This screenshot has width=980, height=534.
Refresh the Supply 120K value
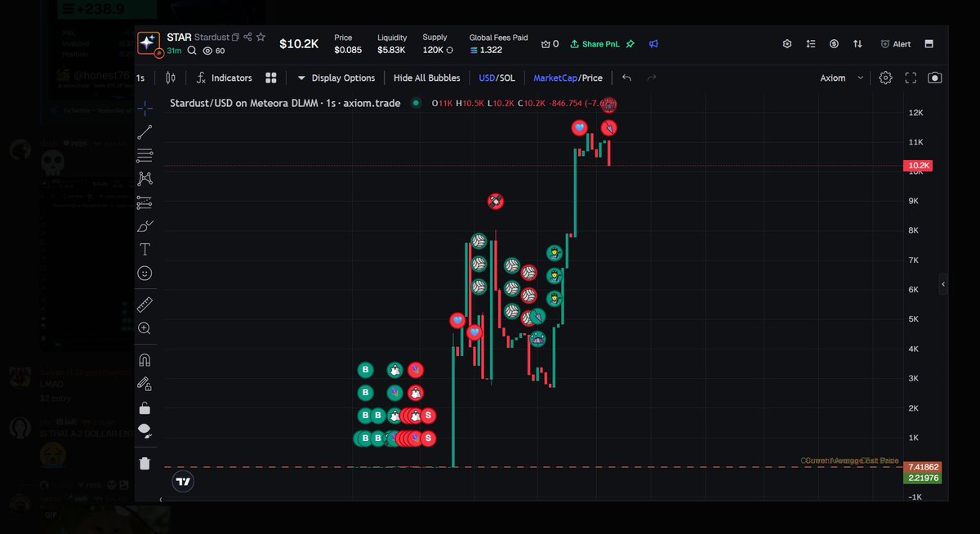449,51
